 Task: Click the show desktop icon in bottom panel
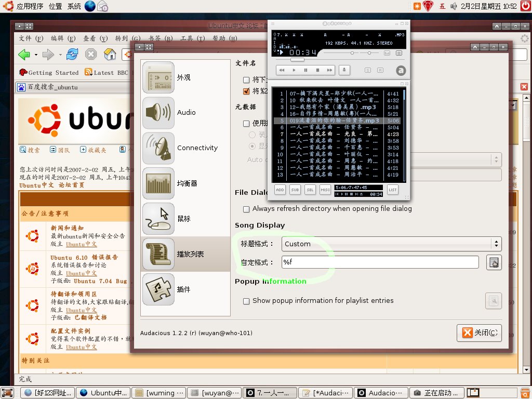[7, 393]
